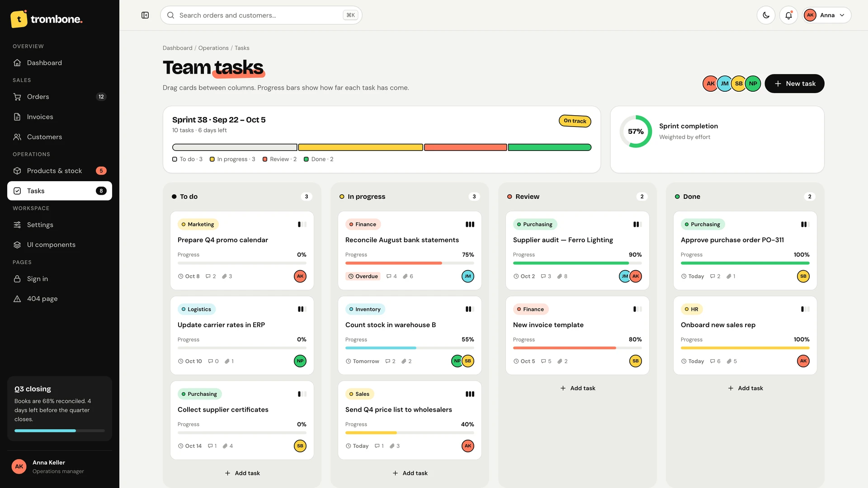The height and width of the screenshot is (488, 868).
Task: Add task in the In progress column
Action: [410, 473]
